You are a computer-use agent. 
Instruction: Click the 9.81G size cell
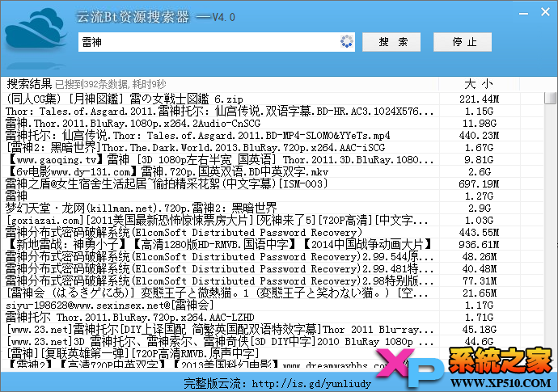click(x=479, y=160)
